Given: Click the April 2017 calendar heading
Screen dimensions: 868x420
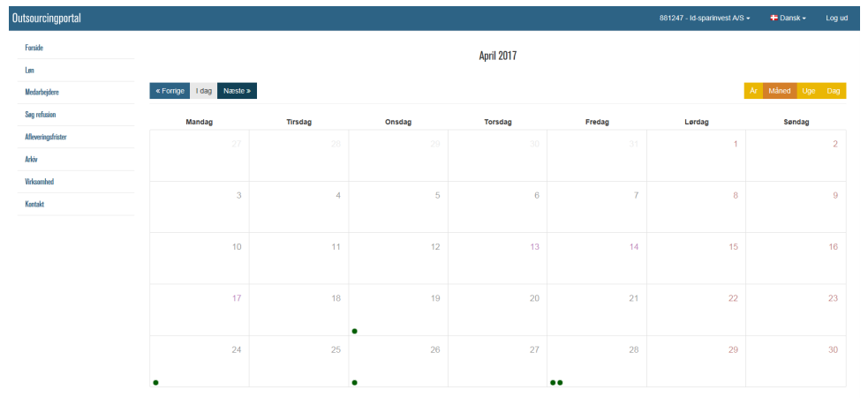Looking at the screenshot, I should [498, 56].
